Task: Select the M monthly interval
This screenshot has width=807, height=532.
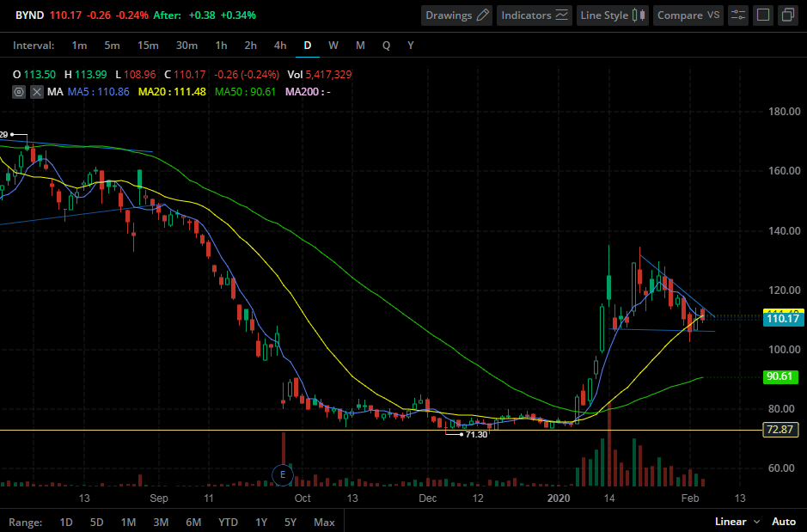Action: (x=360, y=46)
